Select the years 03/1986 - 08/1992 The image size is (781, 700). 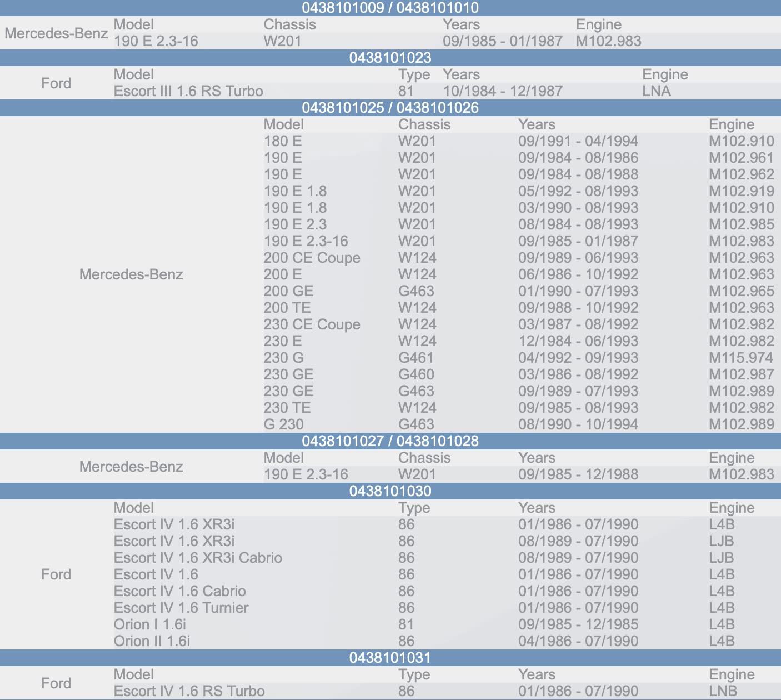578,374
